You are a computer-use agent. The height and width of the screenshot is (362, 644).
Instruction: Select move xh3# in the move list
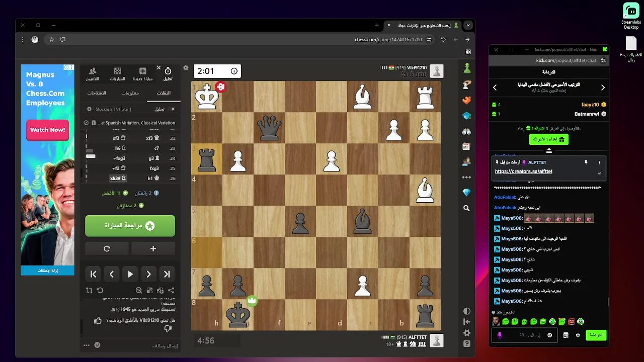[x=117, y=178]
